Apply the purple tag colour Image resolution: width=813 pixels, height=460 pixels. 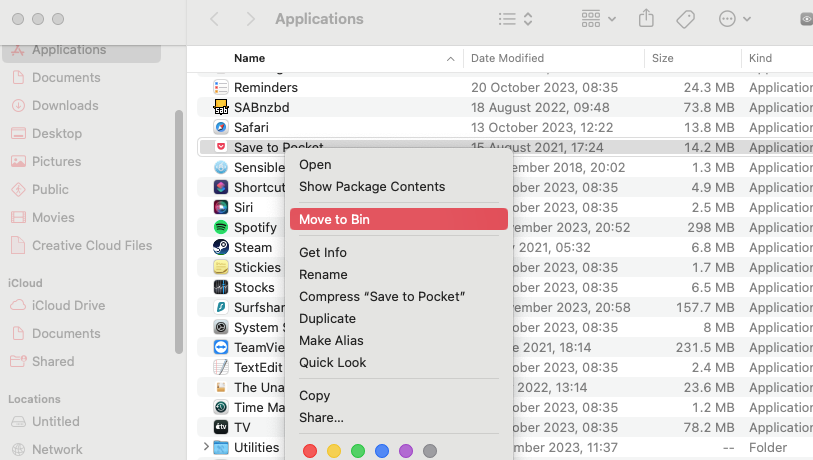tap(405, 451)
